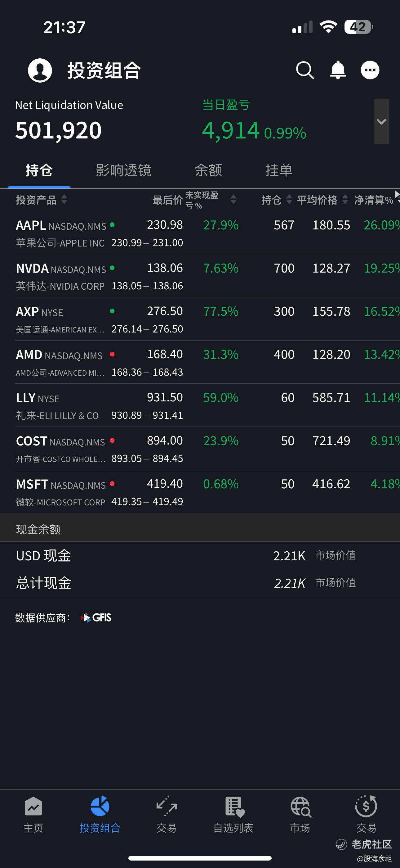400x868 pixels.
Task: Switch to the 影响透镜 tab
Action: (x=124, y=170)
